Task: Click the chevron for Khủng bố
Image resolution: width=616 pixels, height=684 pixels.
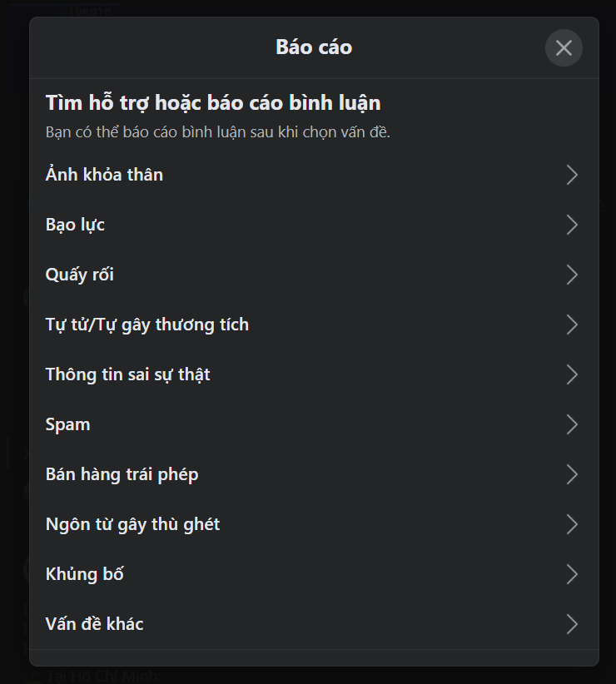Action: [572, 574]
